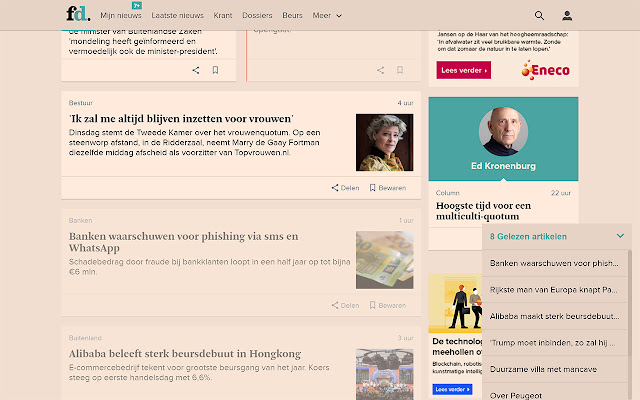This screenshot has width=640, height=400.
Task: Open read article 'Rijkste man van Europa knapt Pa...'
Action: 554,290
